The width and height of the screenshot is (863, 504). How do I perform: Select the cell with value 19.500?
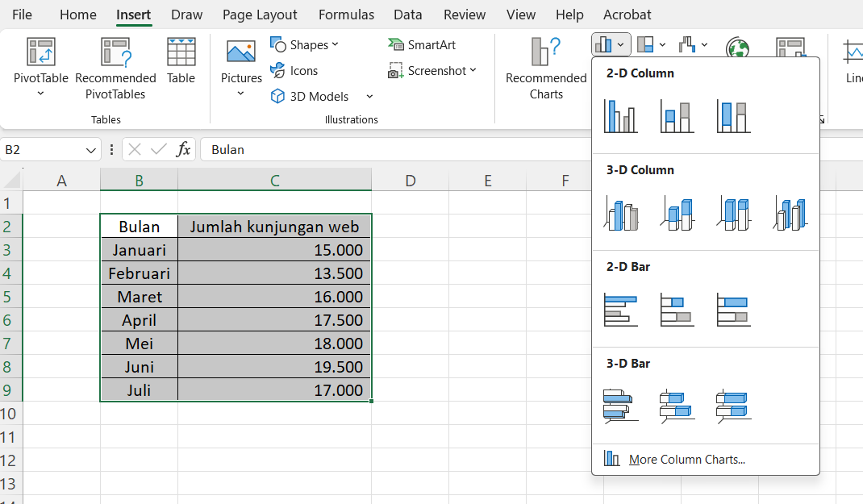pos(275,367)
